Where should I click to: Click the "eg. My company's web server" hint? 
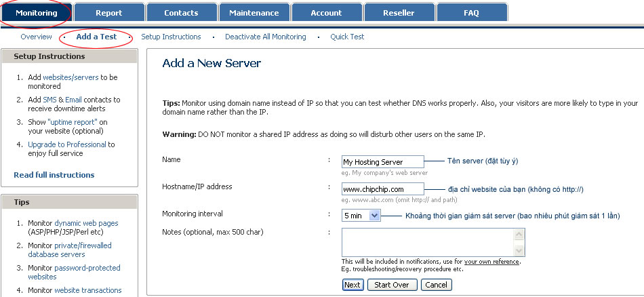[x=384, y=173]
